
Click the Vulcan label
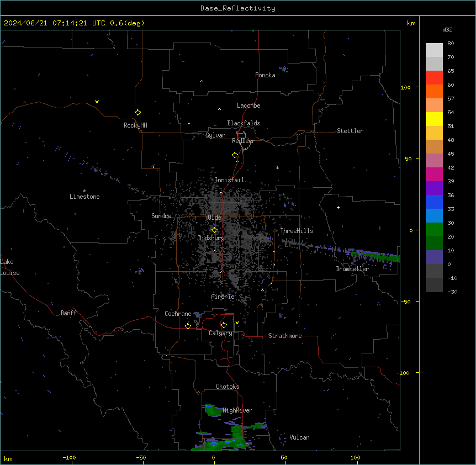coord(299,437)
